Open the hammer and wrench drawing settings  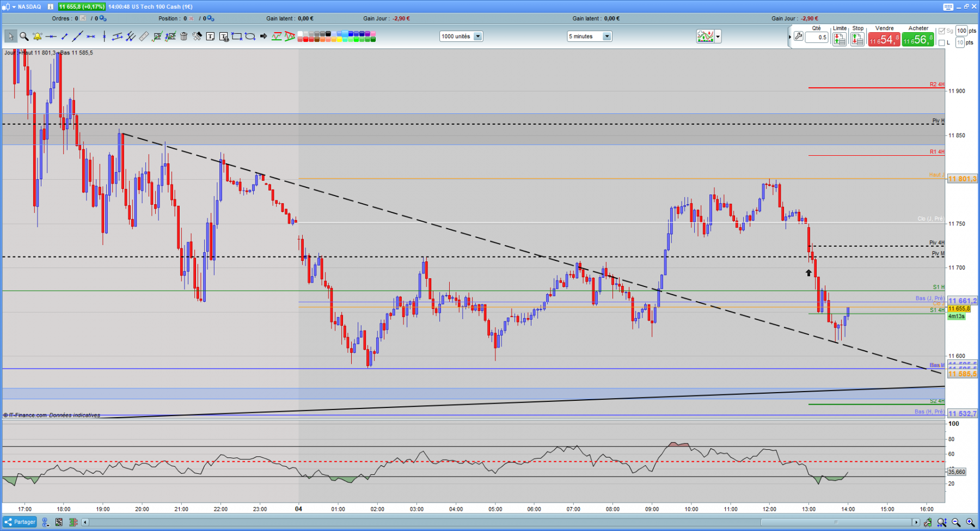(197, 36)
